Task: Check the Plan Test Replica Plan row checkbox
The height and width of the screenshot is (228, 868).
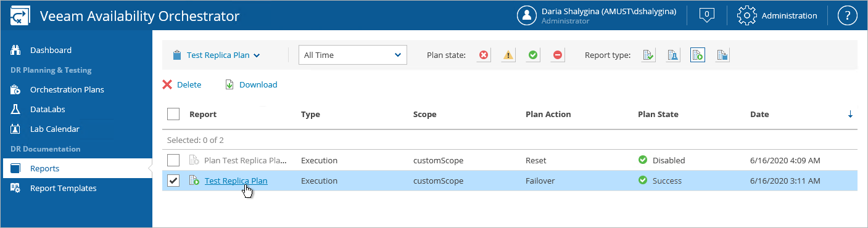Action: pos(173,160)
